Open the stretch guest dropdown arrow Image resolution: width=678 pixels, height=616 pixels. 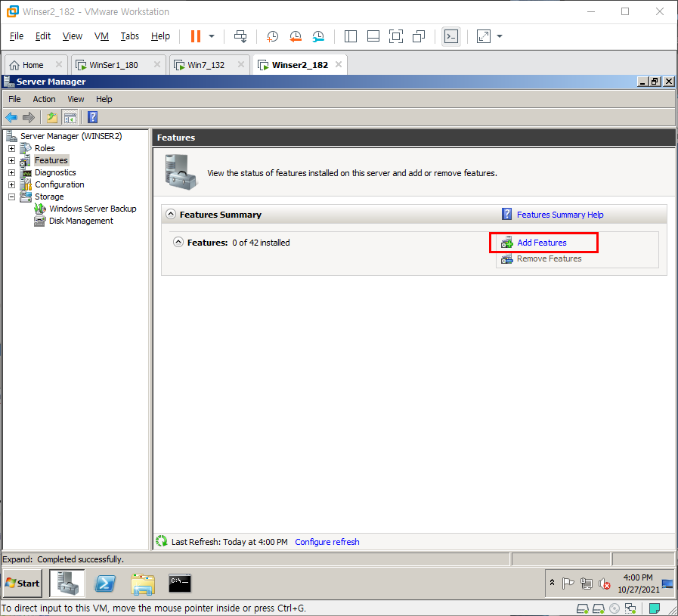click(x=500, y=36)
